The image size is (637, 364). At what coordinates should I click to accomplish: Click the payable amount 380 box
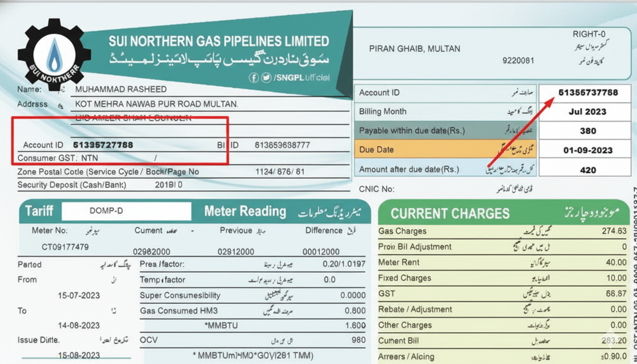click(x=588, y=131)
